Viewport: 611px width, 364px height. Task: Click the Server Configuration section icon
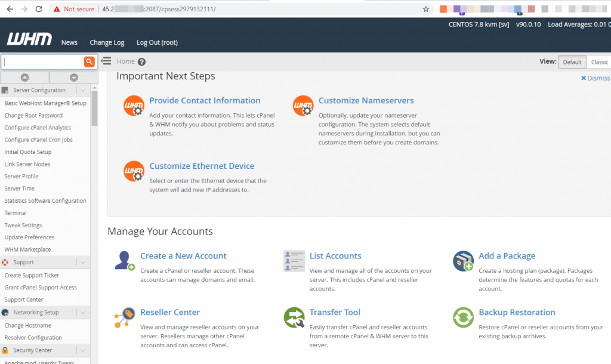(5, 90)
